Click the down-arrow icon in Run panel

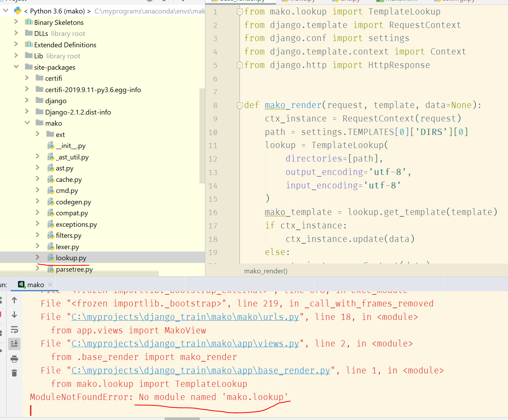click(14, 315)
